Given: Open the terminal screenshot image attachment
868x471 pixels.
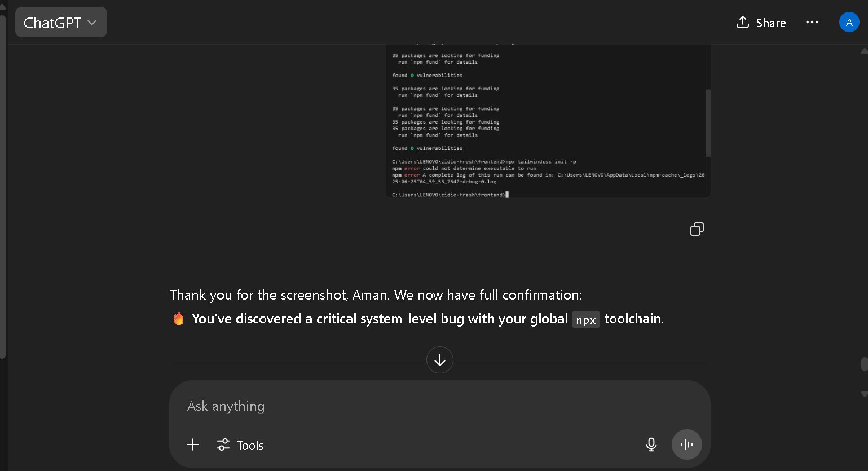Looking at the screenshot, I should 547,121.
